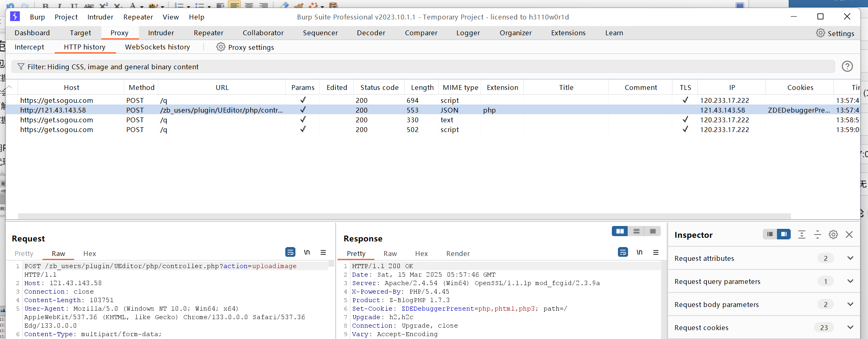The image size is (868, 339).
Task: Switch to top-bottom stacked layout view
Action: pos(636,231)
